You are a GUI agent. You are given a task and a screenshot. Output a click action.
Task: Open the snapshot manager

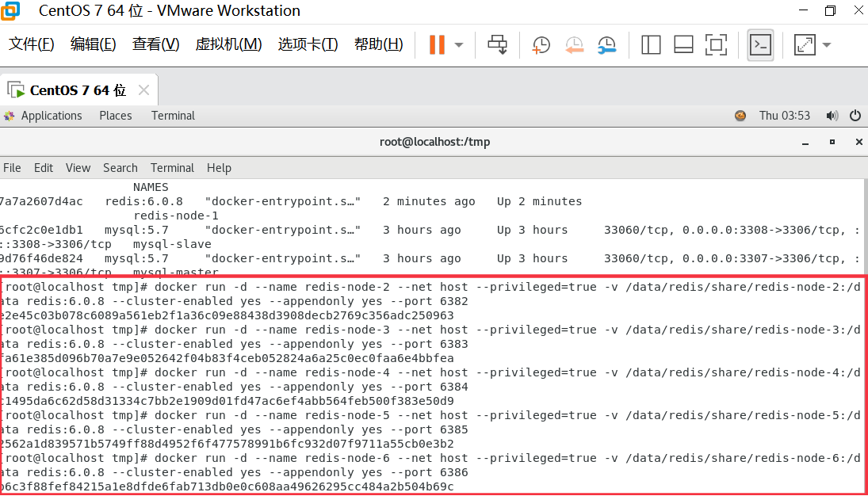coord(607,45)
